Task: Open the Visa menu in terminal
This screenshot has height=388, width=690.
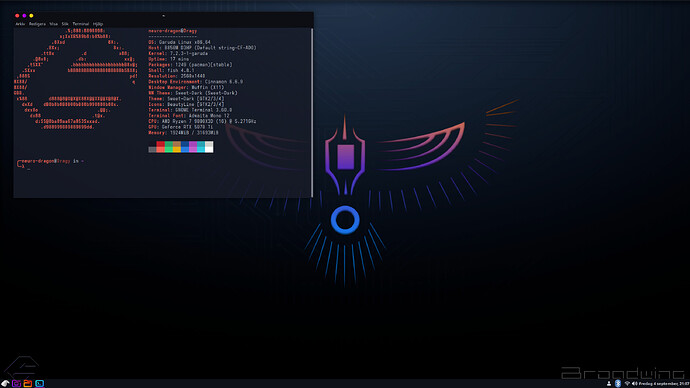Action: [54, 24]
